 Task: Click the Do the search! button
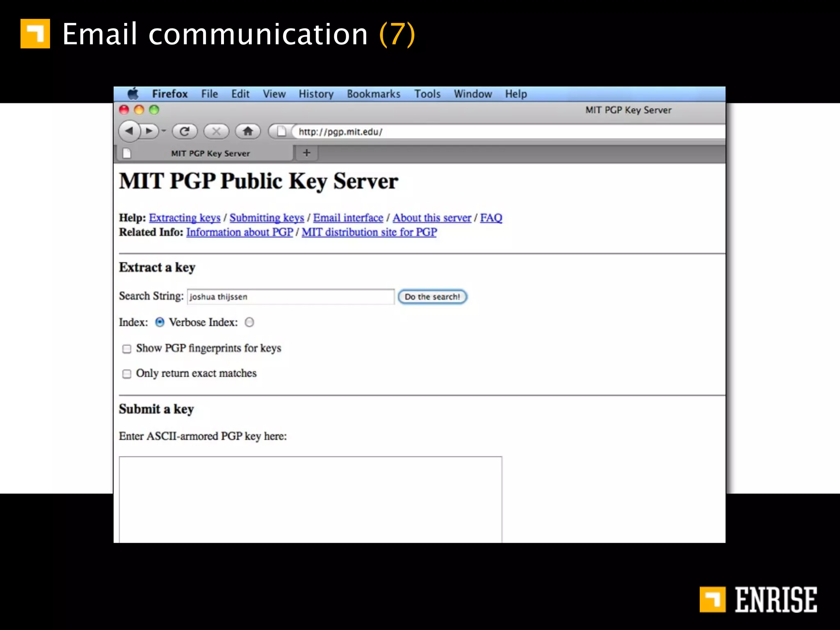[x=432, y=297]
